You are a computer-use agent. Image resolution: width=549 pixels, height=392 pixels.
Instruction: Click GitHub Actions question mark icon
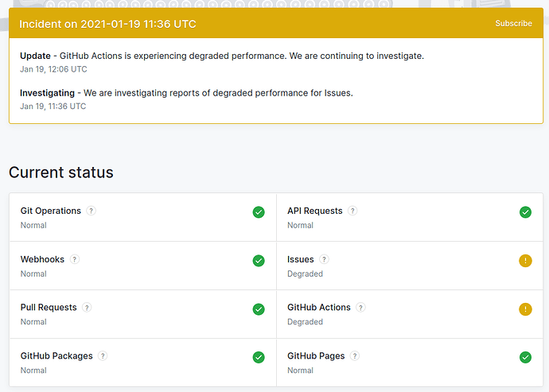(360, 308)
